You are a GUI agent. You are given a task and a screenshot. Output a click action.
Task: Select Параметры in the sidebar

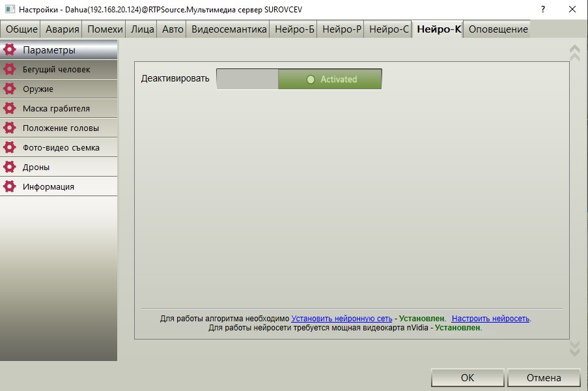click(x=59, y=50)
